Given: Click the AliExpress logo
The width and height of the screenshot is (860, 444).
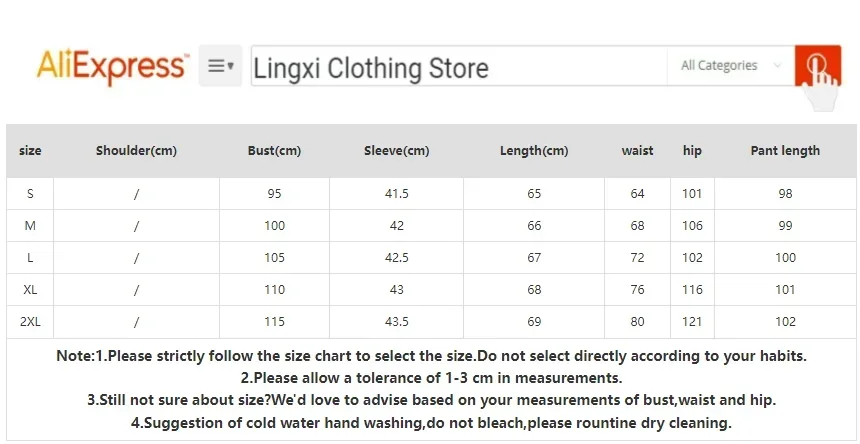Looking at the screenshot, I should coord(112,66).
